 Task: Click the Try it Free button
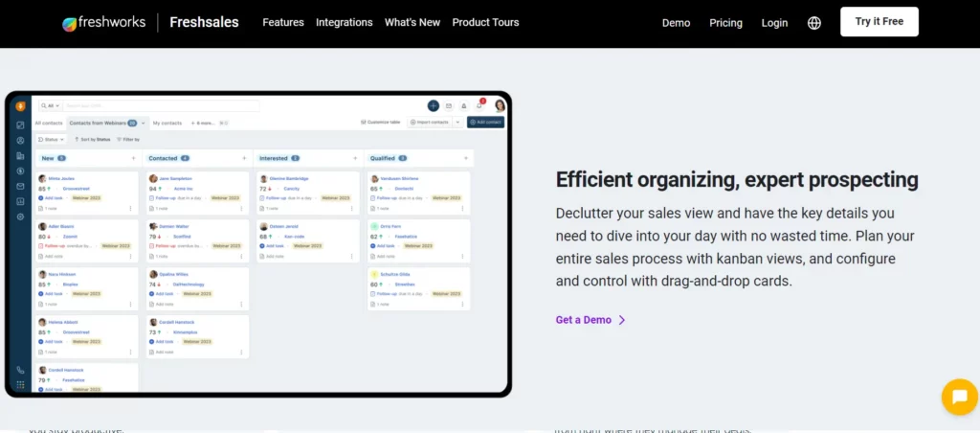point(880,22)
